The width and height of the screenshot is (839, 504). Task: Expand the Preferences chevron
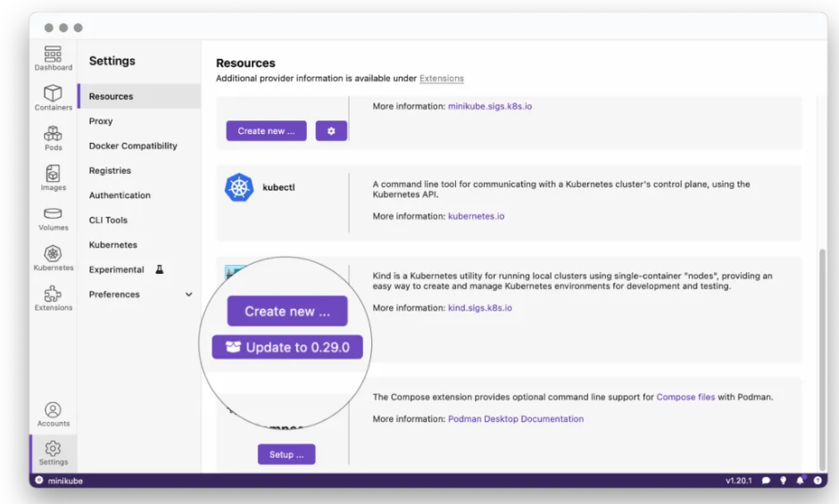tap(189, 294)
